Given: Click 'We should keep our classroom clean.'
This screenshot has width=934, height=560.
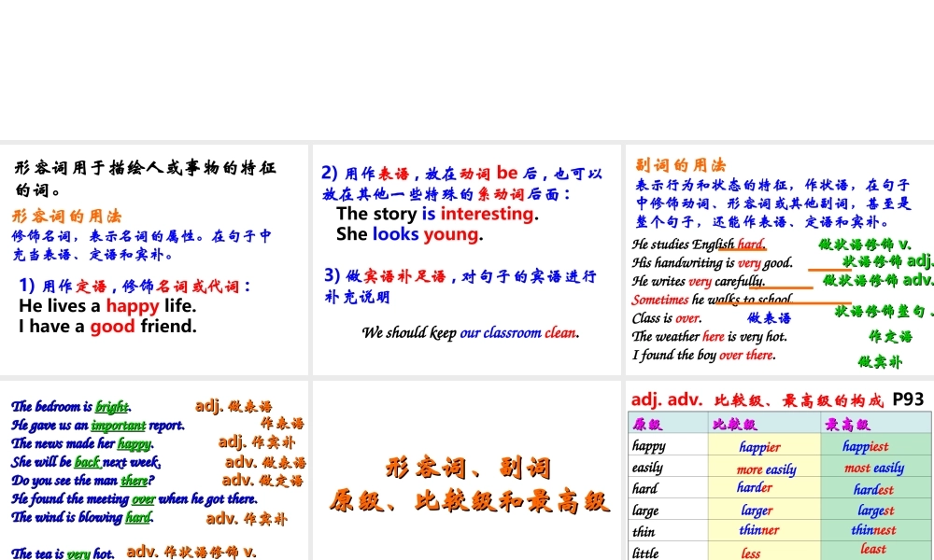Looking at the screenshot, I should (x=471, y=332).
